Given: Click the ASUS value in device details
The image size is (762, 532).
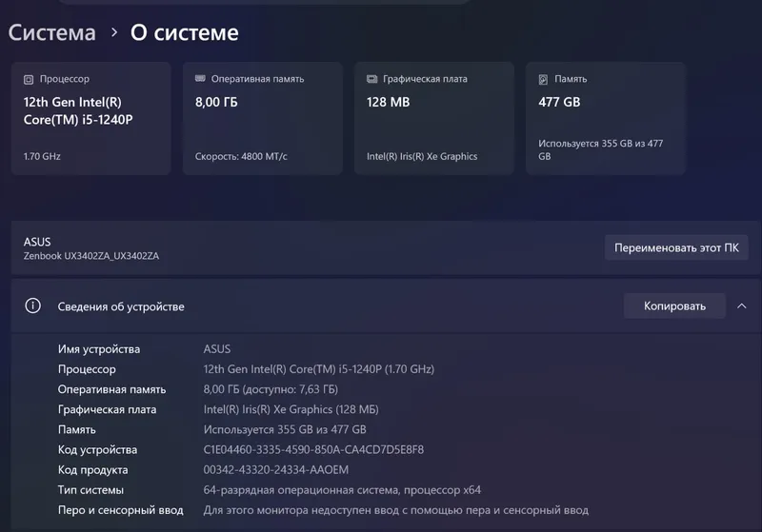Looking at the screenshot, I should pos(217,349).
